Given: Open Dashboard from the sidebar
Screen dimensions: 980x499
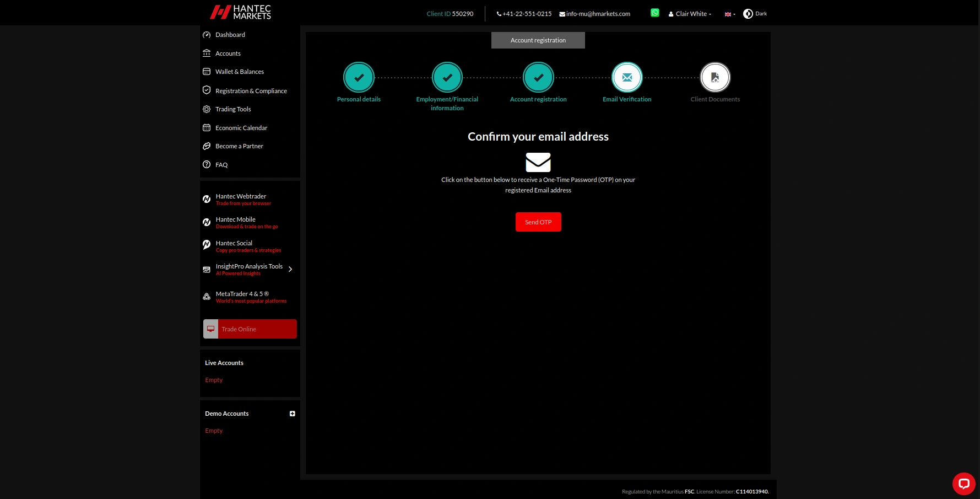Looking at the screenshot, I should 230,35.
